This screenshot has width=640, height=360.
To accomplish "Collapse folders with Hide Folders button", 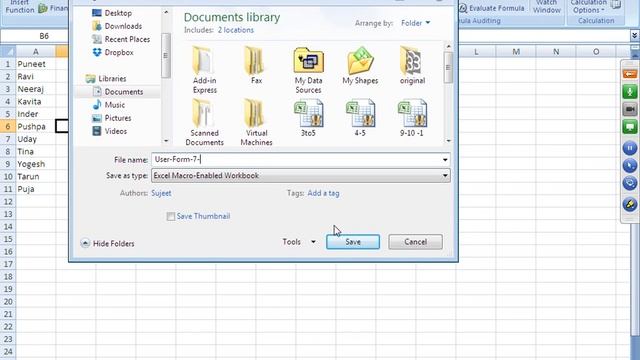I will click(107, 243).
